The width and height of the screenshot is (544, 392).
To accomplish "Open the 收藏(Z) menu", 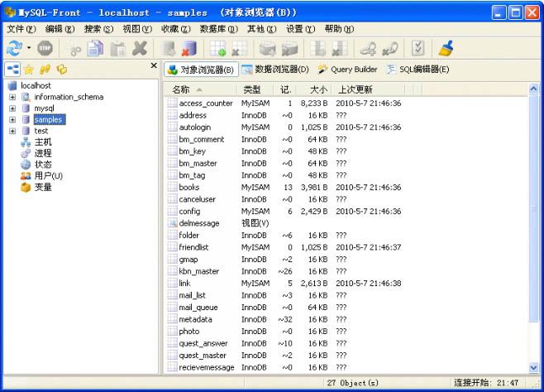I will tap(176, 29).
